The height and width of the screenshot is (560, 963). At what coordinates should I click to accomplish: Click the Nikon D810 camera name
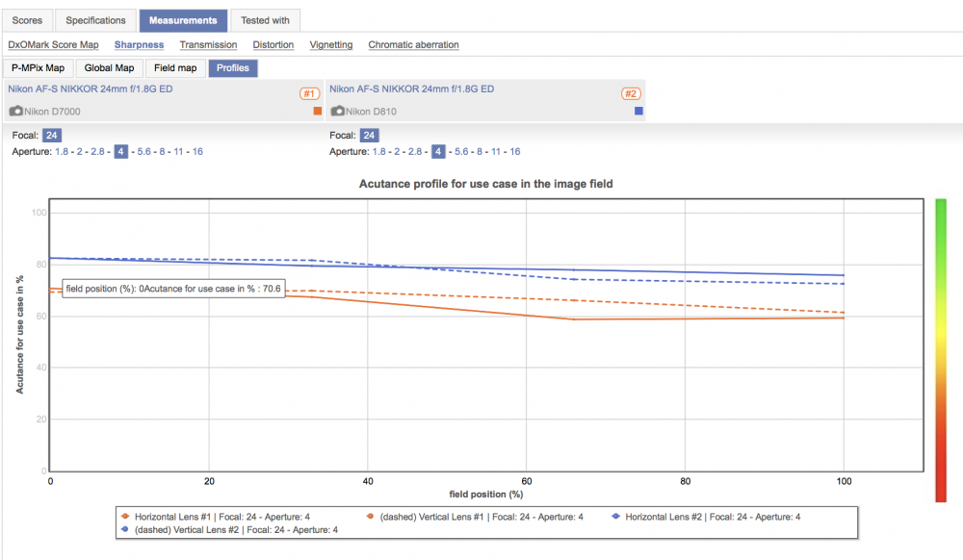pyautogui.click(x=371, y=112)
